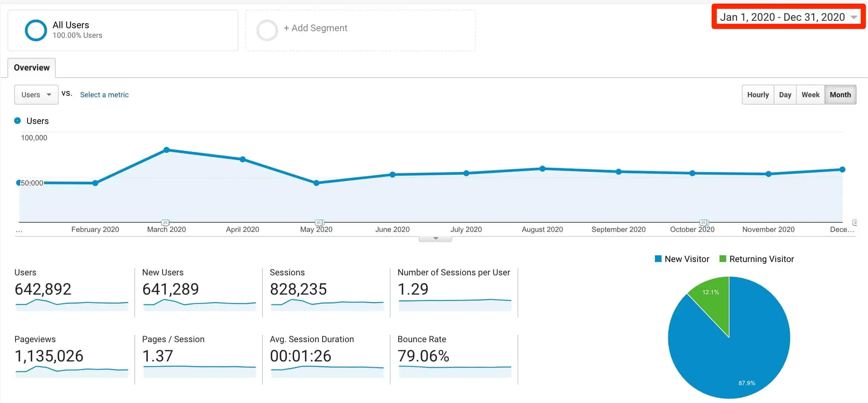Click the Sessions 828,235 metric
Screen dimensions: 868x403
point(298,289)
